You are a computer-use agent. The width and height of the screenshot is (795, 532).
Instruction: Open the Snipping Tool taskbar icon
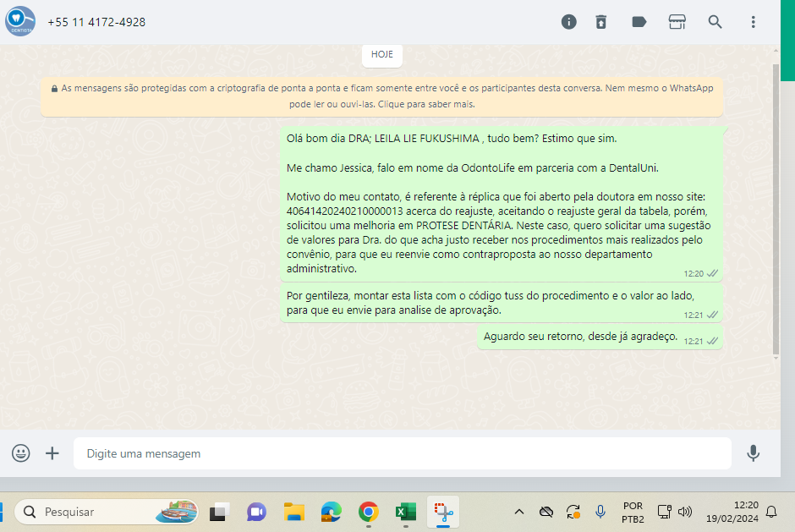tap(443, 513)
